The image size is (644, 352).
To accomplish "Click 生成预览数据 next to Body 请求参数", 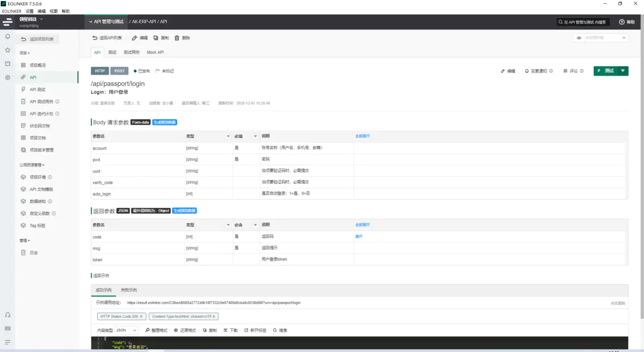I will (165, 123).
